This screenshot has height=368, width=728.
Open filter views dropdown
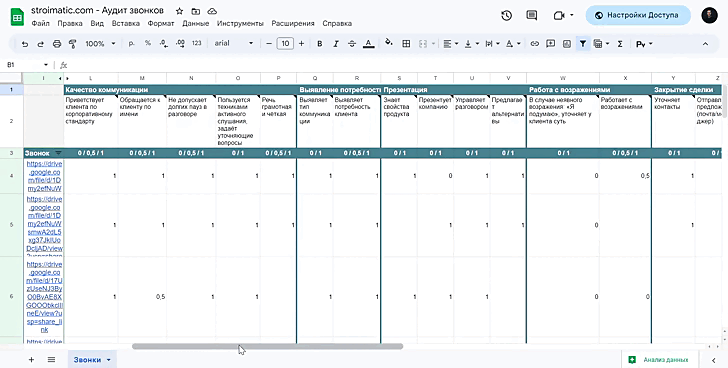(601, 44)
